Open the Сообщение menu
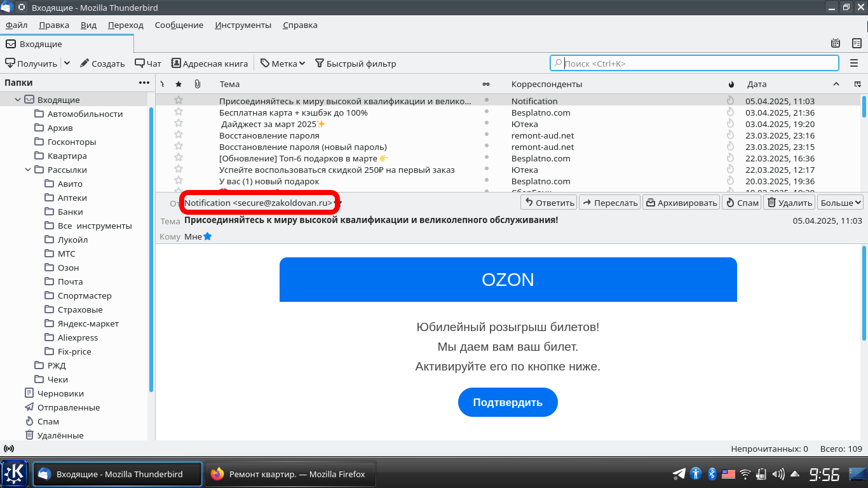Screen dimensions: 868x488 179,25
